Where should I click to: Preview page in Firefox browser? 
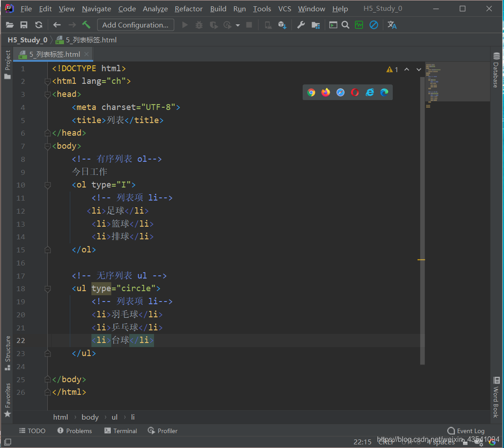click(x=326, y=93)
